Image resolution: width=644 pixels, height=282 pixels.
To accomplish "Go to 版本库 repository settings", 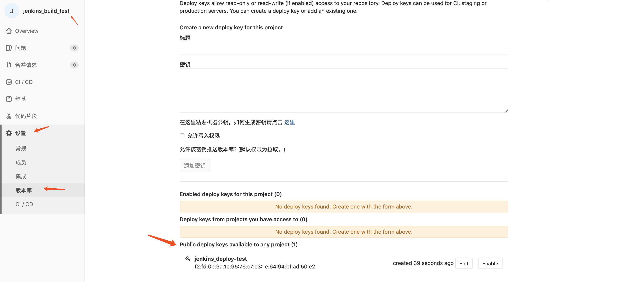I will 23,190.
